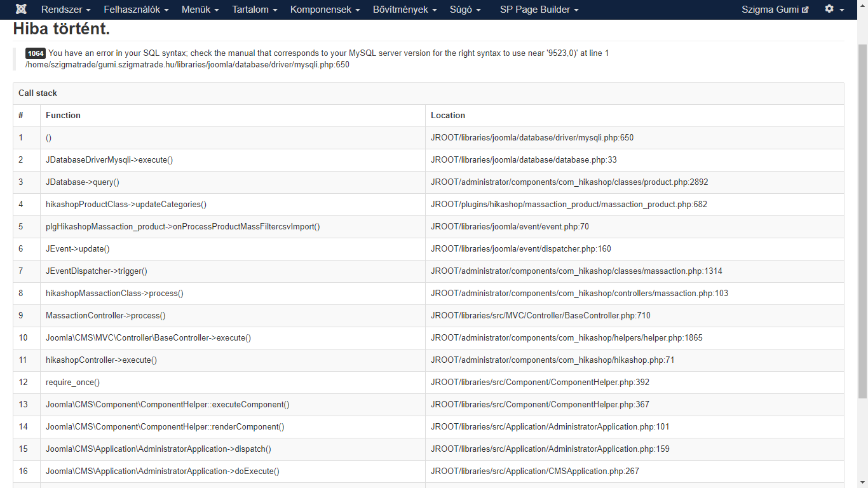Select the Call stack header text
Viewport: 868px width, 488px height.
tap(38, 93)
